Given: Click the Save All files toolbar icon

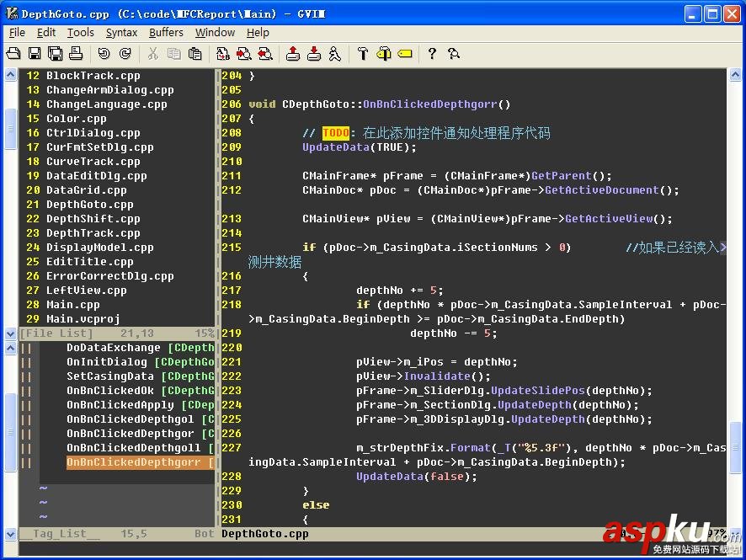Looking at the screenshot, I should (56, 54).
